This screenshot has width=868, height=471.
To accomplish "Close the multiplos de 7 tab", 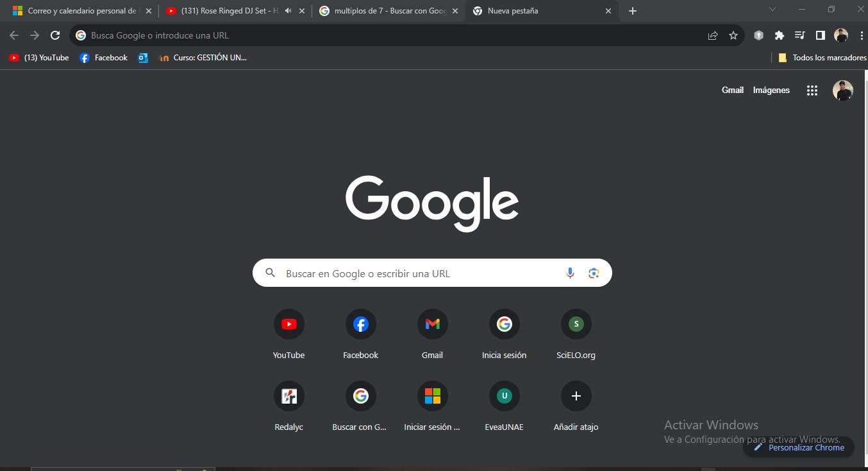I will tap(455, 11).
